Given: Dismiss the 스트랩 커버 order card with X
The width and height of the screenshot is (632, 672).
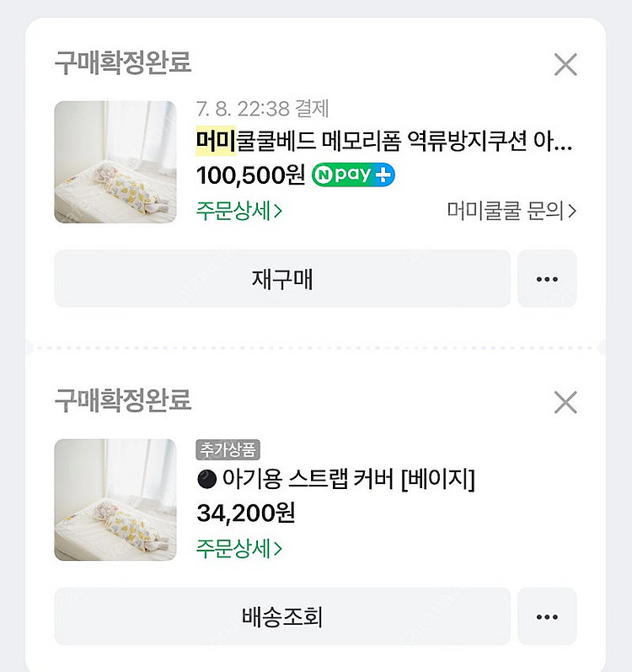Looking at the screenshot, I should (x=565, y=402).
